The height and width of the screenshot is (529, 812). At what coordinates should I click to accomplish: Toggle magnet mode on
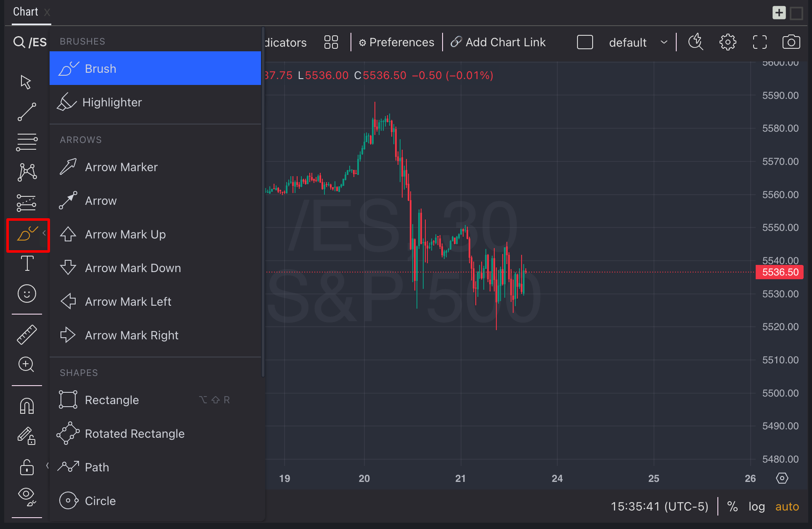[27, 406]
